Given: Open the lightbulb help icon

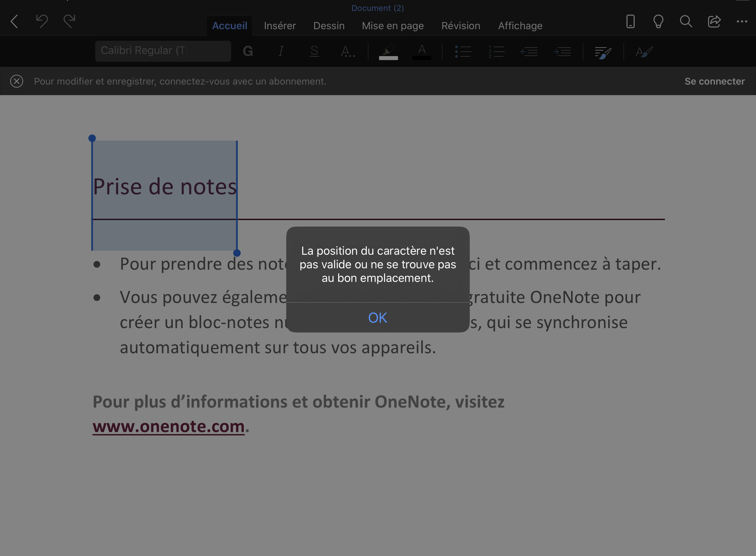Looking at the screenshot, I should 658,22.
